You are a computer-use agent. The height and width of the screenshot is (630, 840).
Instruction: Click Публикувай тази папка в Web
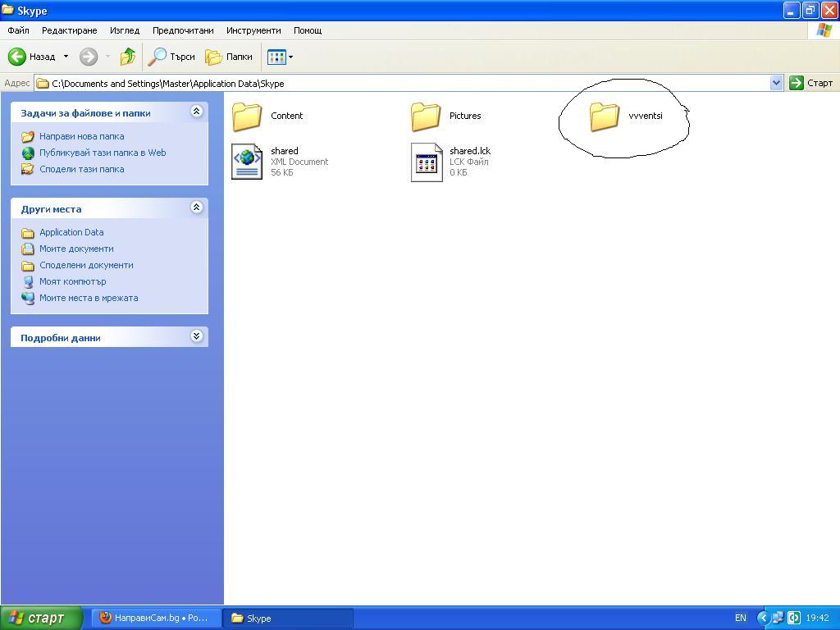103,153
